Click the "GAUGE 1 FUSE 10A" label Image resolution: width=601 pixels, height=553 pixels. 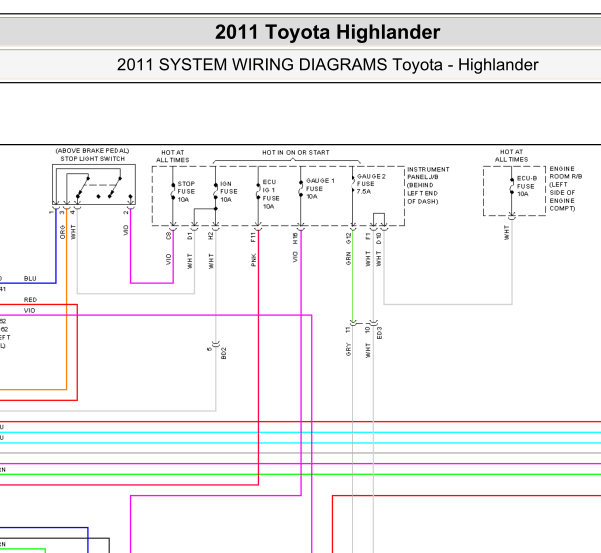[x=320, y=189]
